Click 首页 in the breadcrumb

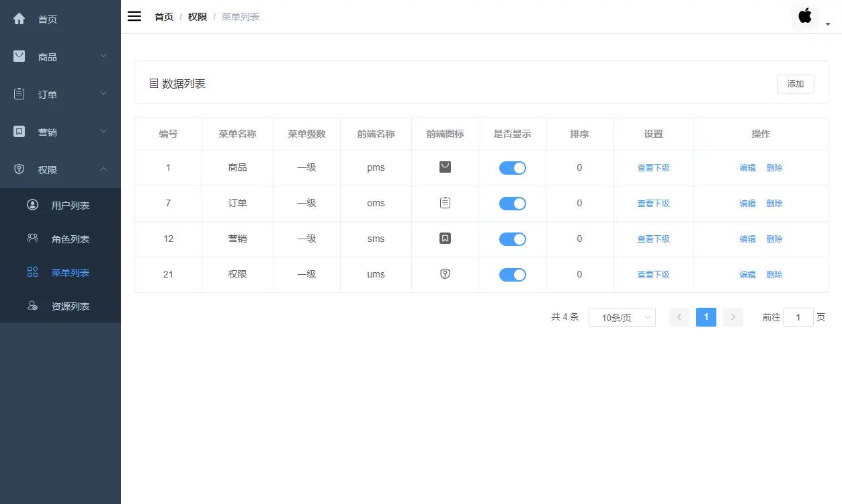click(x=164, y=17)
